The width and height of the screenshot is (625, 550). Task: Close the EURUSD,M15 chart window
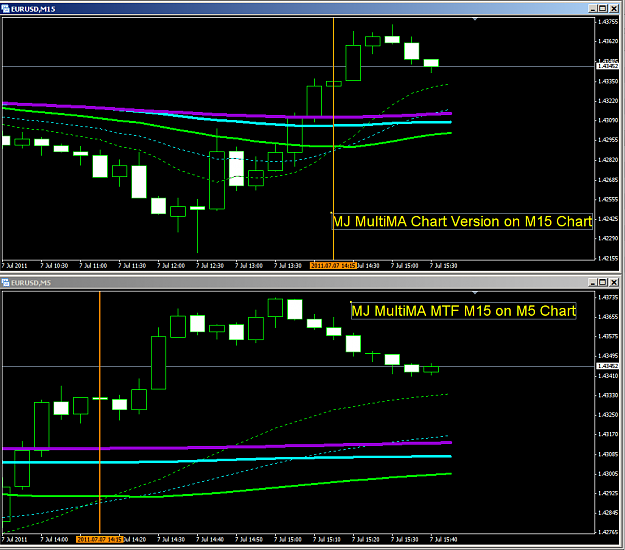click(614, 8)
